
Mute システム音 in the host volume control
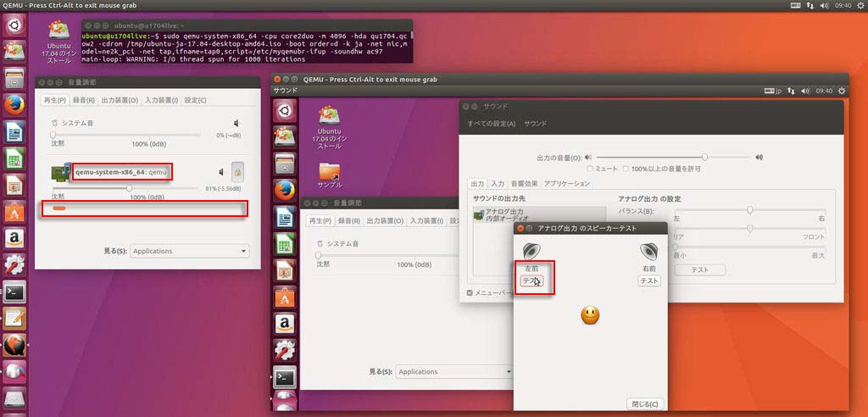click(x=236, y=123)
